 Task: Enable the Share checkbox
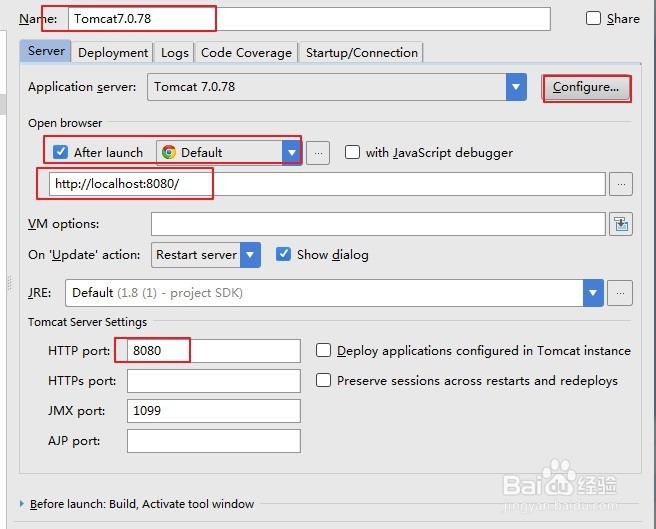point(593,18)
